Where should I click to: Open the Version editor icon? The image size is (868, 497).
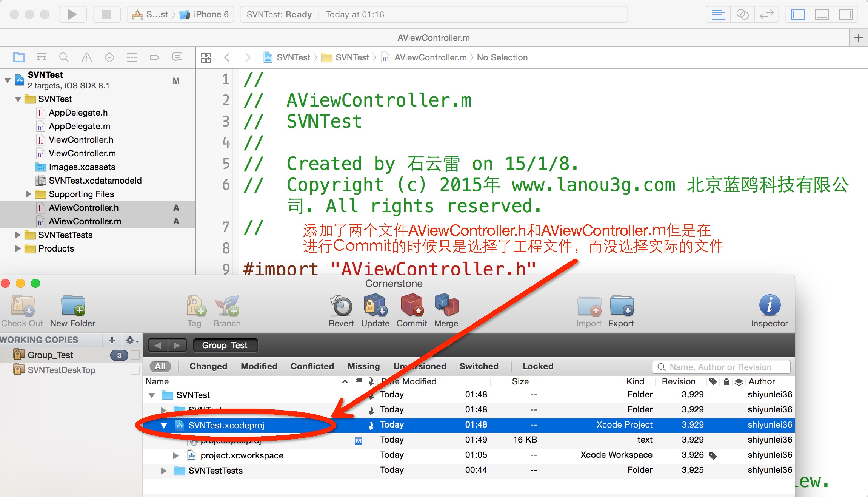766,14
